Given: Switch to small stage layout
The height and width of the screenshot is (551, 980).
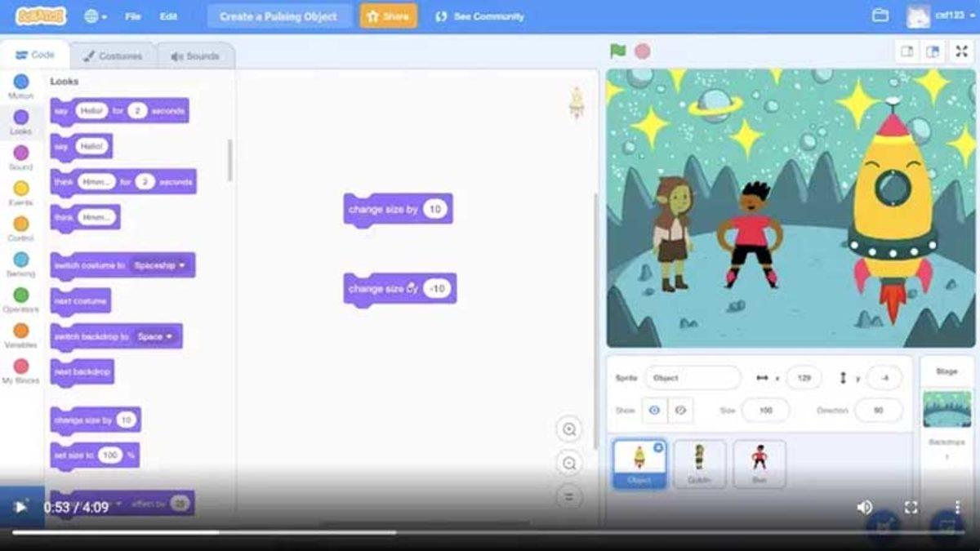Looking at the screenshot, I should tap(907, 51).
